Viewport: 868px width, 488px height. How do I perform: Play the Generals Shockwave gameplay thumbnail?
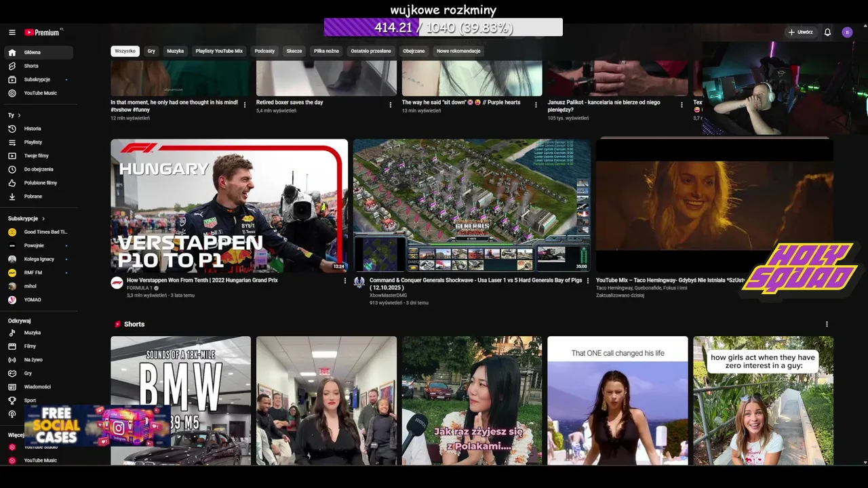click(472, 206)
